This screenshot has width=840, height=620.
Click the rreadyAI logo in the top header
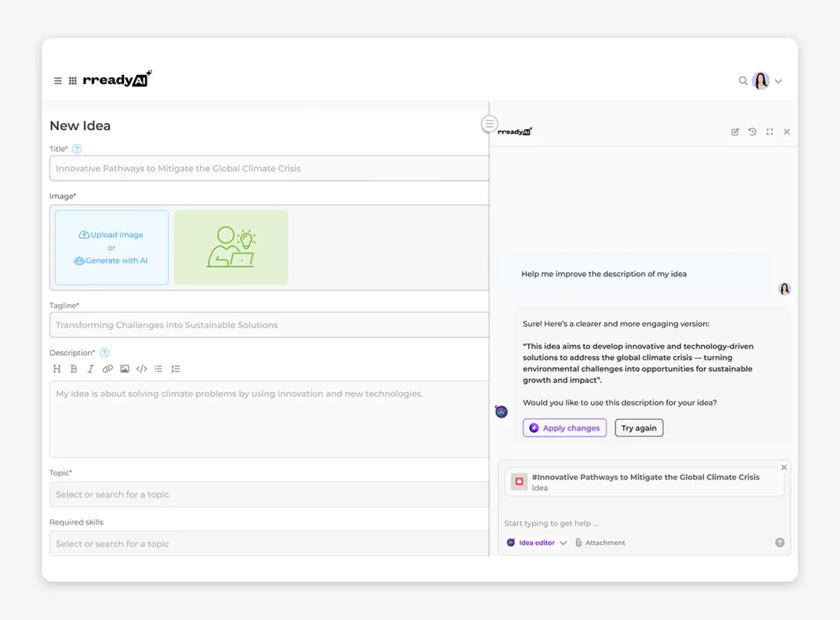click(x=117, y=78)
